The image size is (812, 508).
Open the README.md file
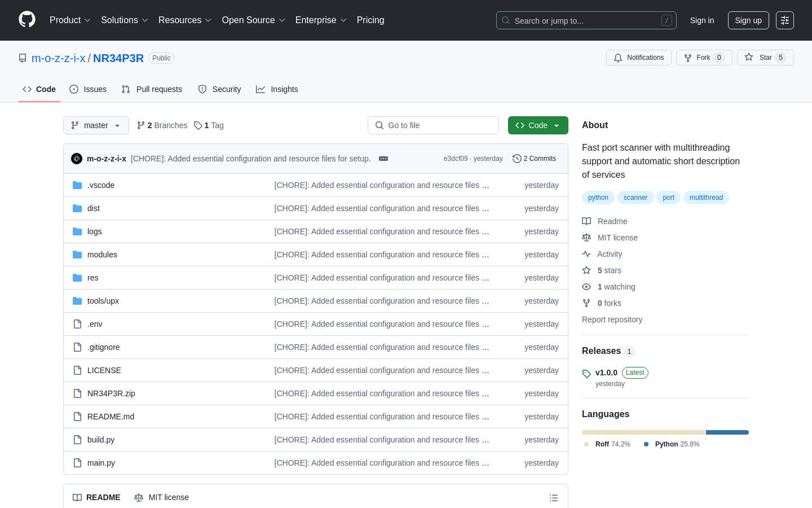point(111,417)
